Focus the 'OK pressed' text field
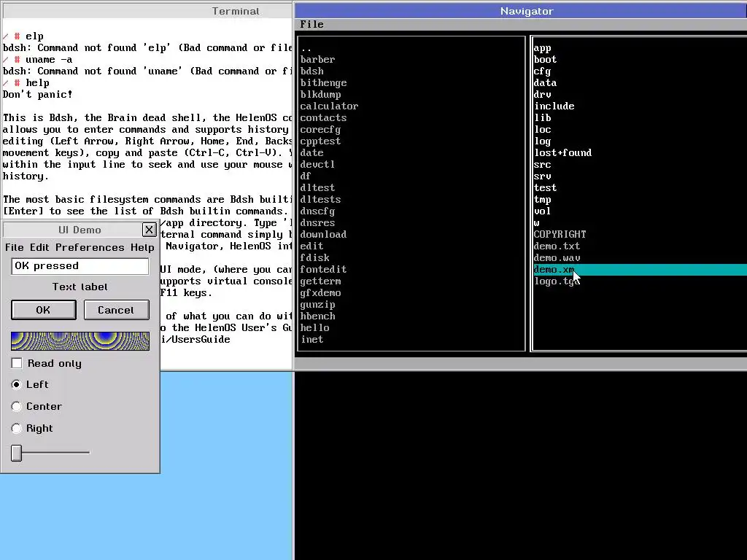The height and width of the screenshot is (560, 747). pos(80,266)
